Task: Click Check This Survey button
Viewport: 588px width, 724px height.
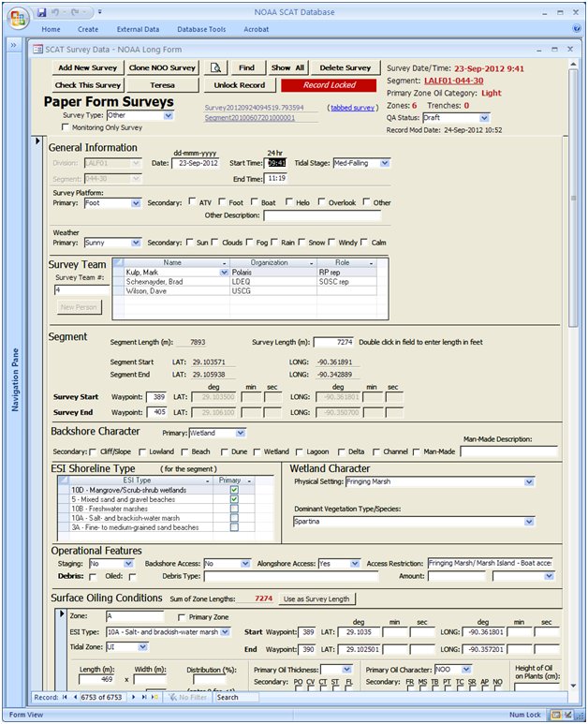Action: (x=88, y=85)
